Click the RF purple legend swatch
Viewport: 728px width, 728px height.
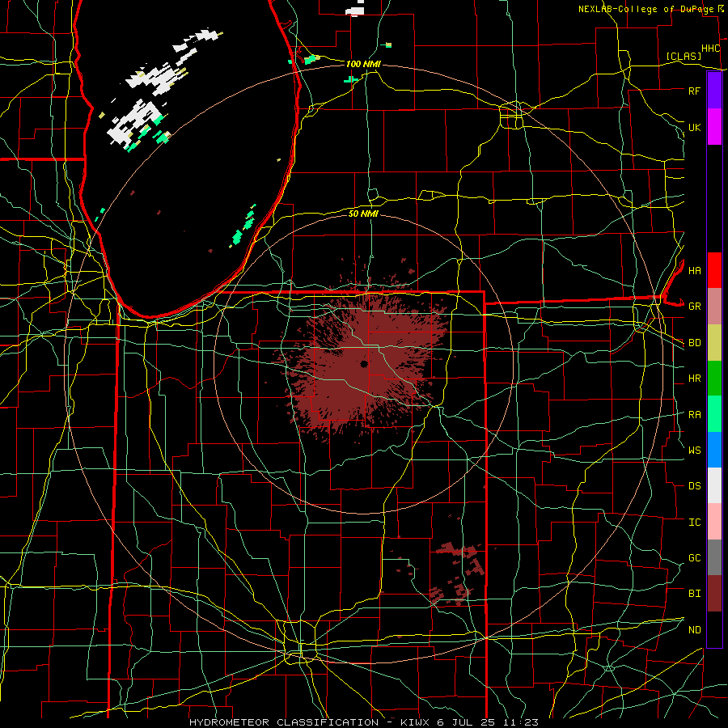714,91
